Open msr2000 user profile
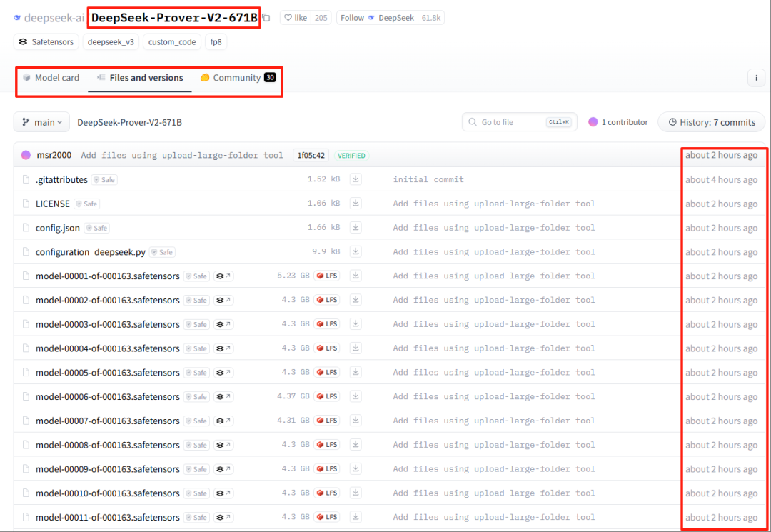771x532 pixels. (54, 156)
